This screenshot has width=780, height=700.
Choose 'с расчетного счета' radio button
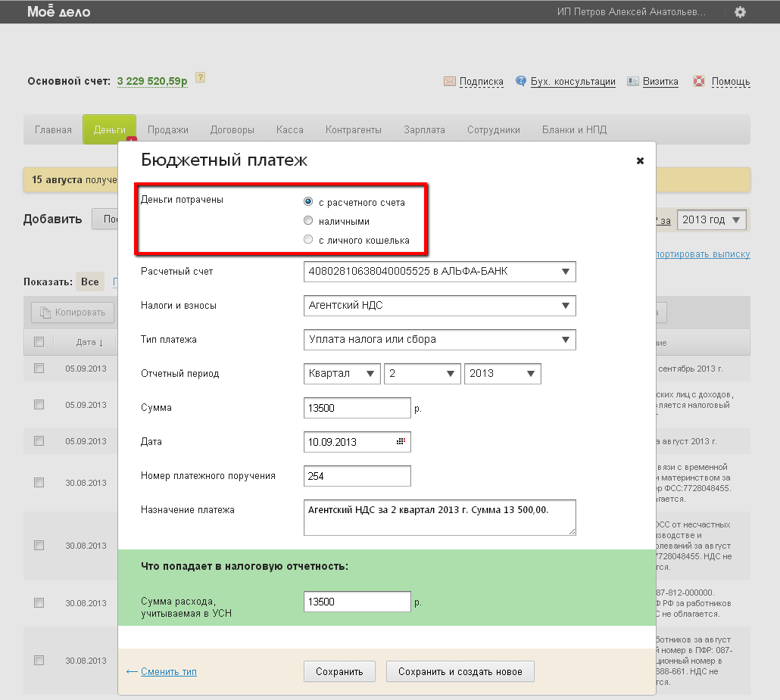point(308,202)
